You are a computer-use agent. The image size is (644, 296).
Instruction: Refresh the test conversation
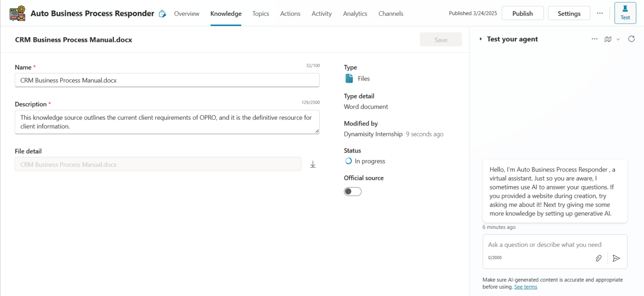coord(631,39)
